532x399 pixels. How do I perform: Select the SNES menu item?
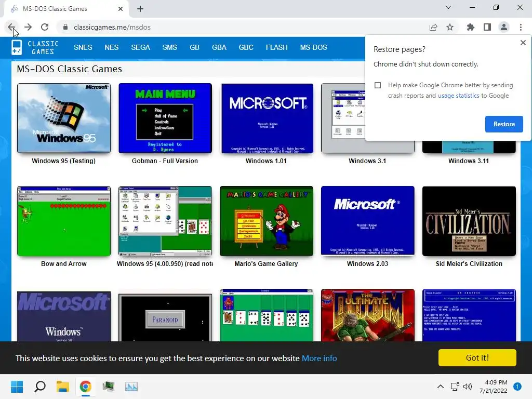coord(83,47)
